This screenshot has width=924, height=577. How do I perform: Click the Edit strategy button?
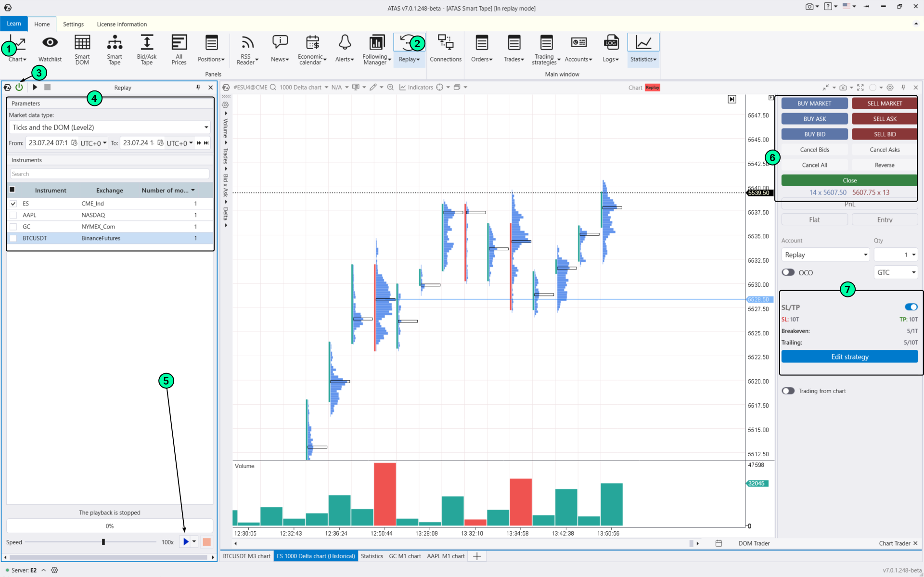849,357
